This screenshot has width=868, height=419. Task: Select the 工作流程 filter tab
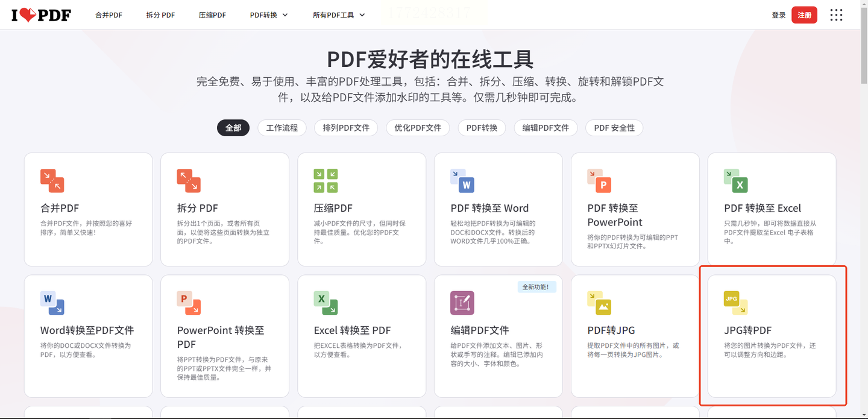(282, 128)
